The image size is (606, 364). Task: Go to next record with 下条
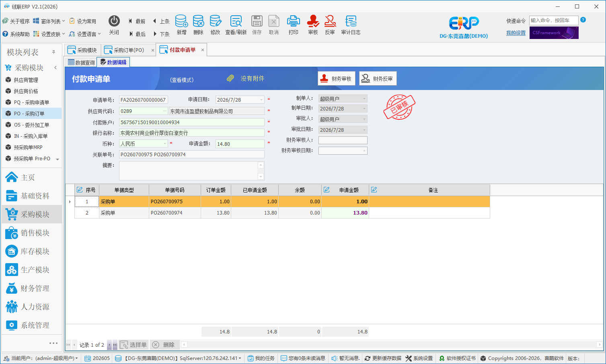click(161, 34)
